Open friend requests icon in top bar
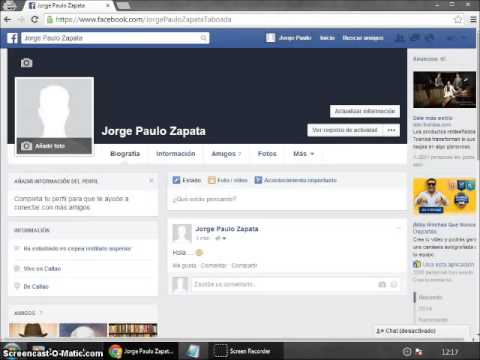The height and width of the screenshot is (360, 480). [x=399, y=38]
